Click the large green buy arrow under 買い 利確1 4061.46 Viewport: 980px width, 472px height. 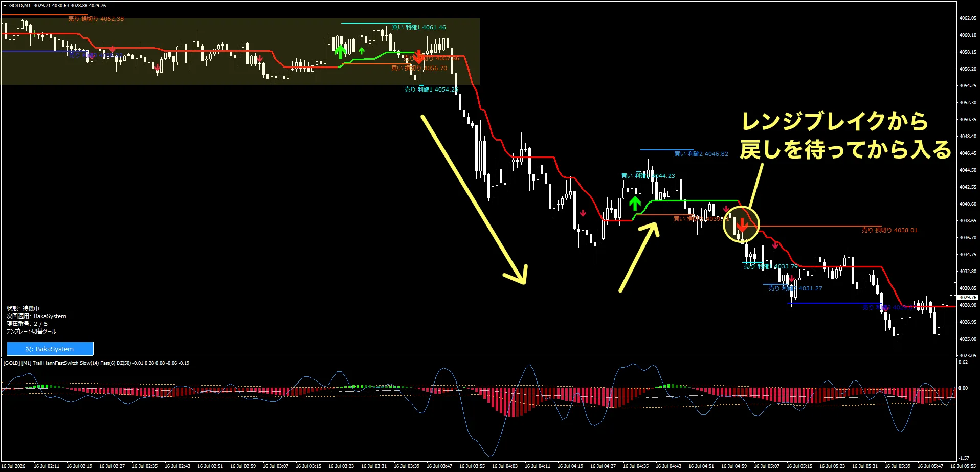(340, 52)
